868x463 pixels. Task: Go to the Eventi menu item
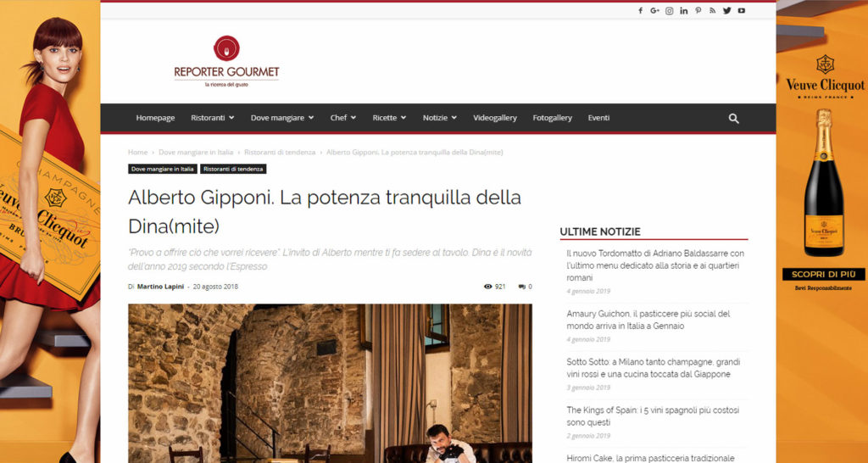click(x=599, y=117)
